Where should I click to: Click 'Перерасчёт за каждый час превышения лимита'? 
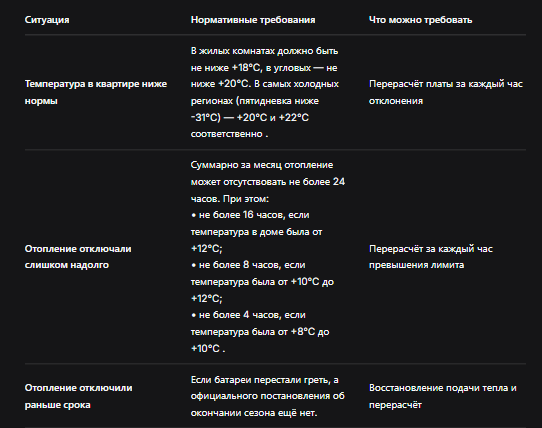431,257
